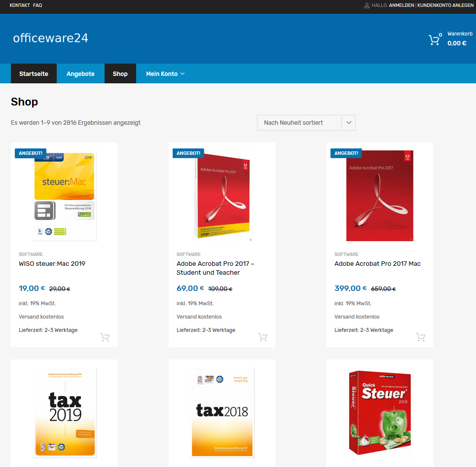
Task: View the Acrobat Pro 2017 Student edition box image
Action: pyautogui.click(x=222, y=196)
